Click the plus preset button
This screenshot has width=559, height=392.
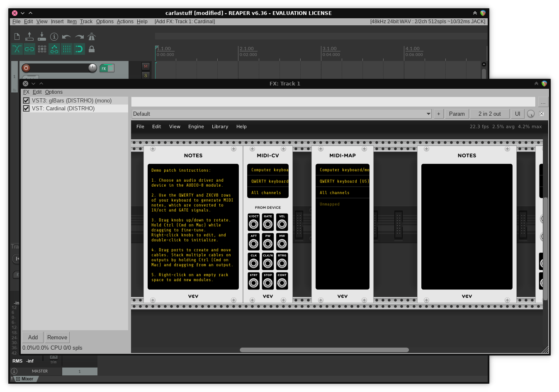438,114
